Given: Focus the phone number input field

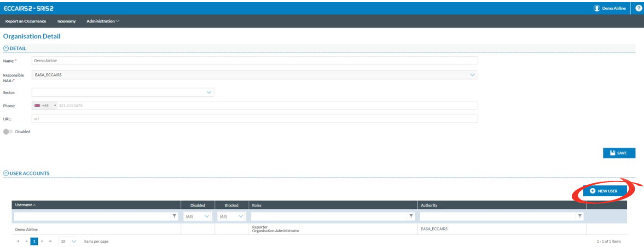Looking at the screenshot, I should click(267, 106).
